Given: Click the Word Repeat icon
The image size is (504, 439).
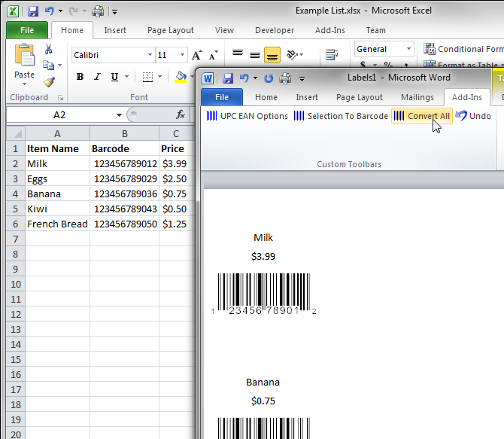Looking at the screenshot, I should tap(269, 78).
